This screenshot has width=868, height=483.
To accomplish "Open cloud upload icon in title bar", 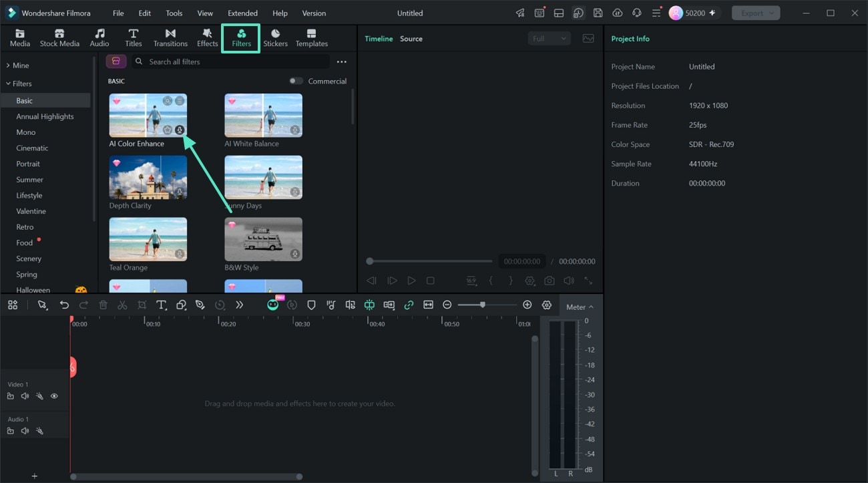I will (x=617, y=13).
